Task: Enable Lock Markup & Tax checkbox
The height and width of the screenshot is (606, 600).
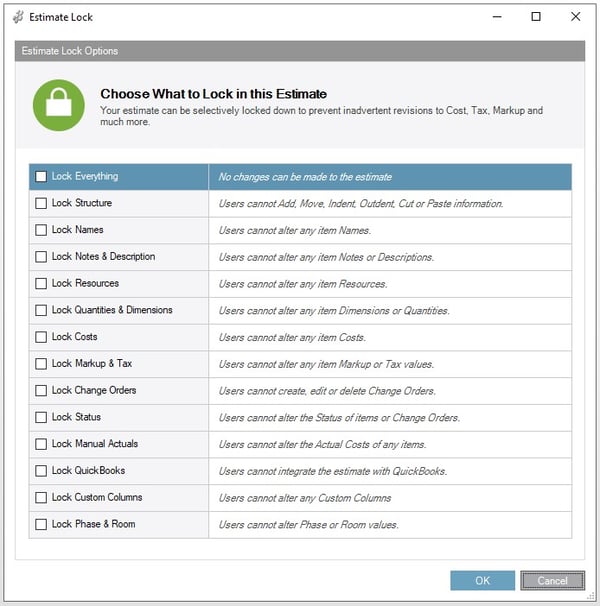Action: pyautogui.click(x=41, y=364)
